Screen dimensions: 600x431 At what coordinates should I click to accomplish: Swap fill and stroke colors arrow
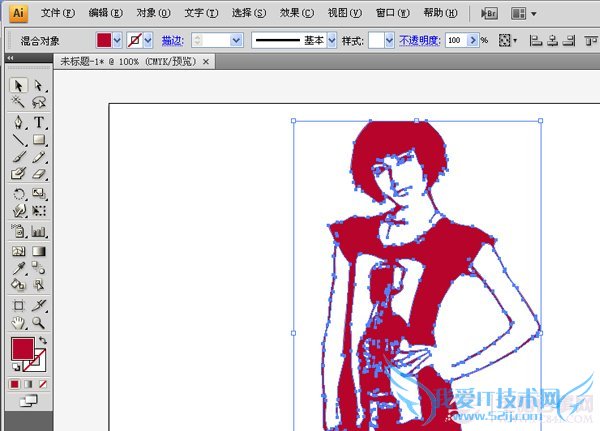pos(43,341)
